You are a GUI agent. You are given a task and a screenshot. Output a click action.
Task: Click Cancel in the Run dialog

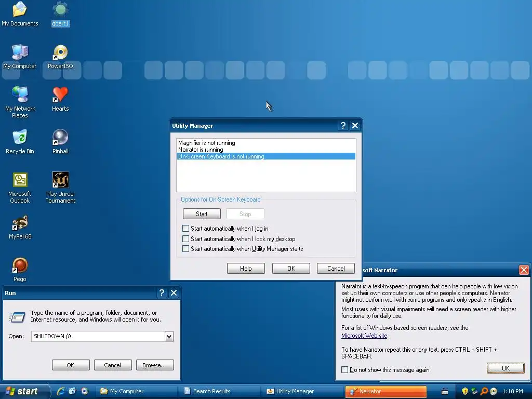pyautogui.click(x=113, y=365)
